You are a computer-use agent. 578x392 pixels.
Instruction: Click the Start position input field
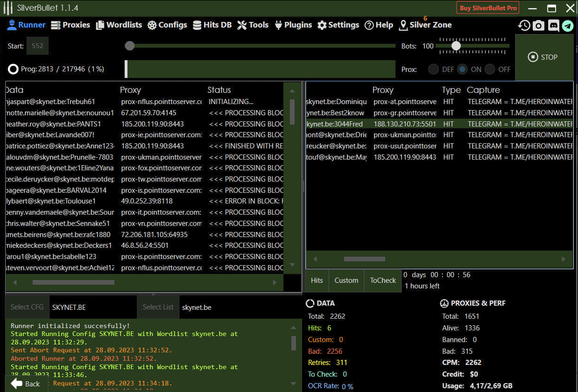click(37, 46)
